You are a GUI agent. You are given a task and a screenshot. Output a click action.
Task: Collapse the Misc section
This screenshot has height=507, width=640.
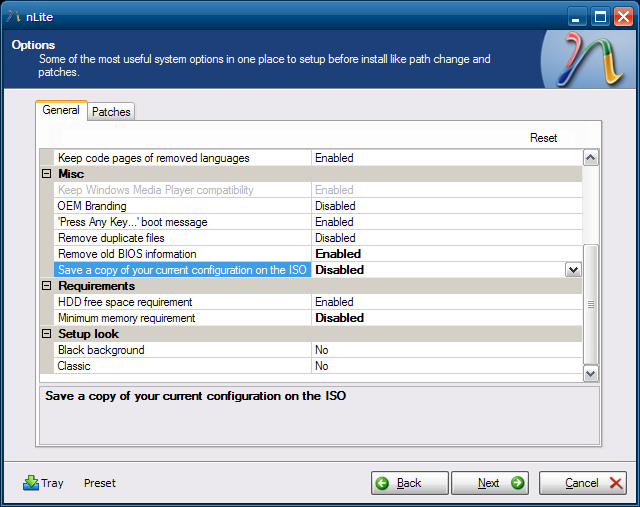click(x=47, y=174)
